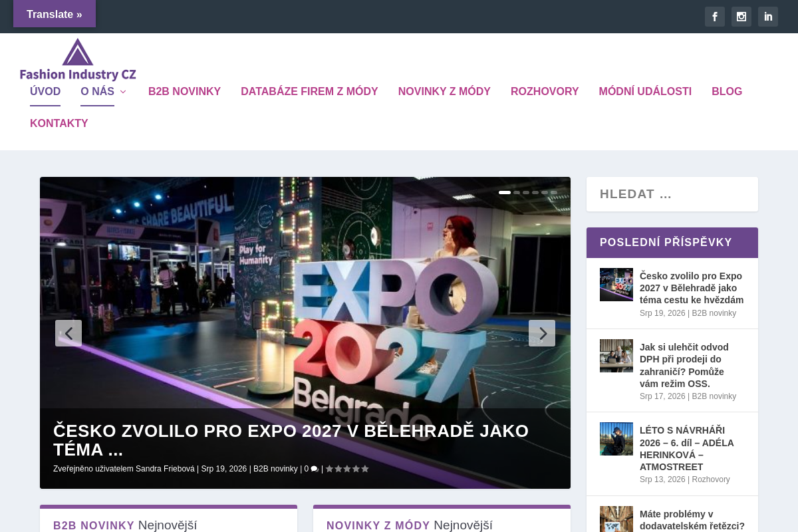Open the Translate » button
798x532 pixels.
[x=55, y=14]
